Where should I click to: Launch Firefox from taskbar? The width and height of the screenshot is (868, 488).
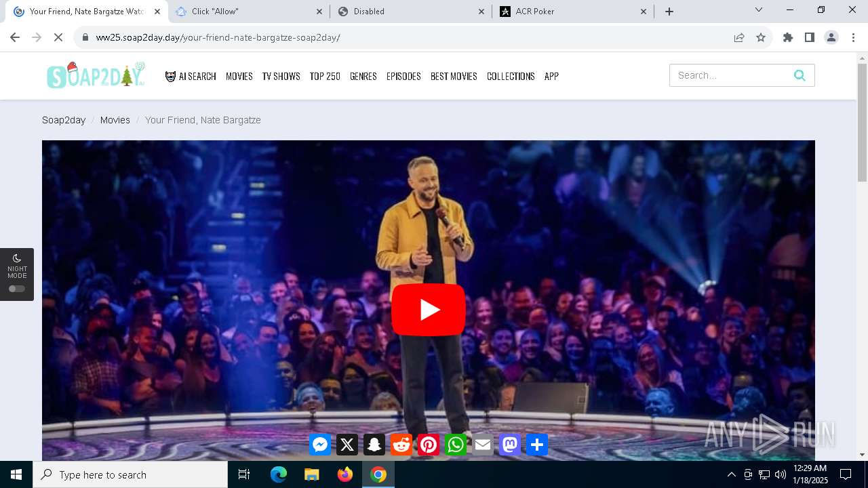pos(345,474)
